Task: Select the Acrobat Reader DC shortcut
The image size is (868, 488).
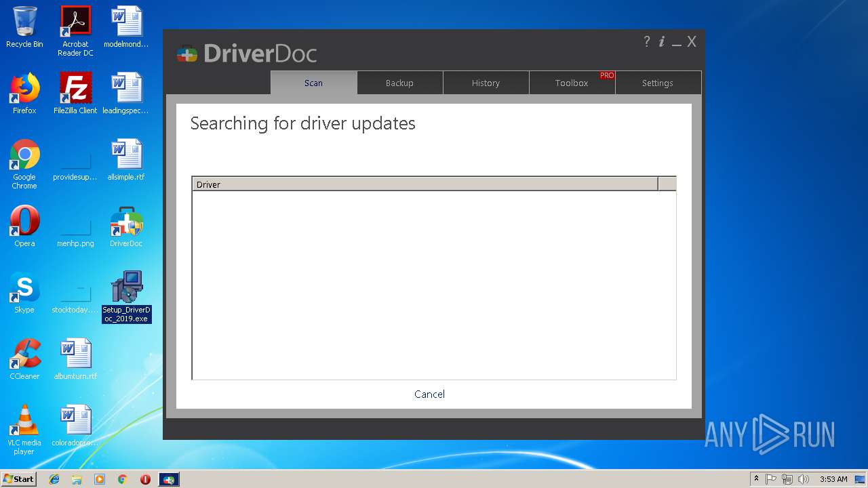Action: (75, 30)
